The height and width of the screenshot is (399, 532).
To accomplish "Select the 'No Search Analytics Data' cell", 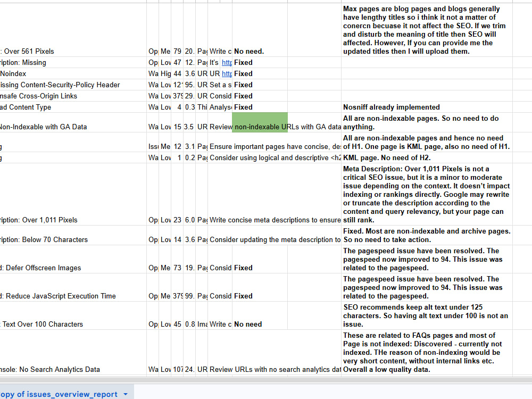I will pyautogui.click(x=73, y=352).
